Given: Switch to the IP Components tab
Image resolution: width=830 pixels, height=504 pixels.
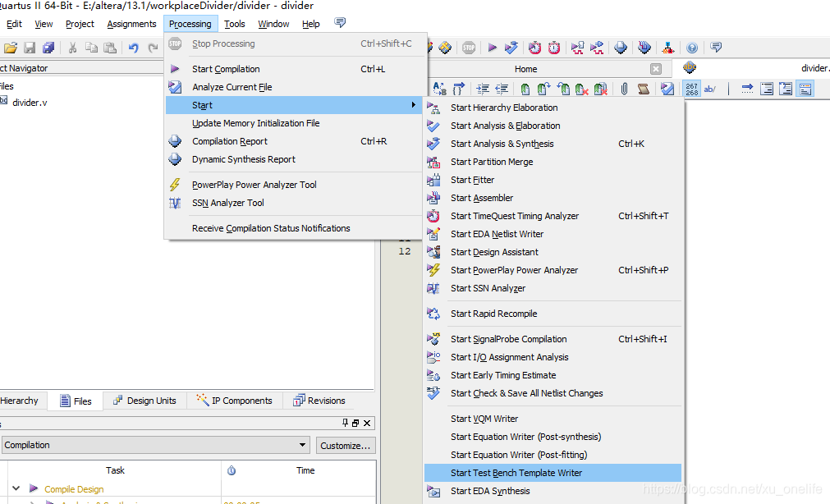Looking at the screenshot, I should pyautogui.click(x=235, y=401).
